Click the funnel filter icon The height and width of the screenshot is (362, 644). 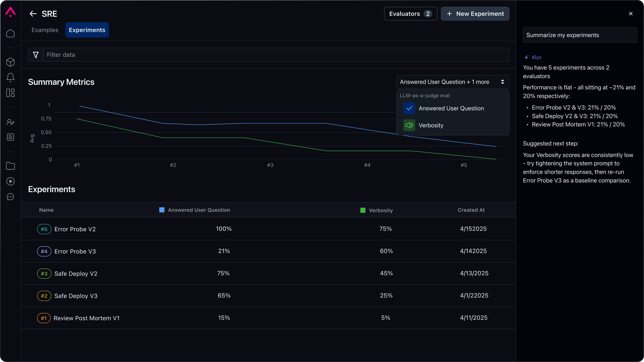click(36, 55)
